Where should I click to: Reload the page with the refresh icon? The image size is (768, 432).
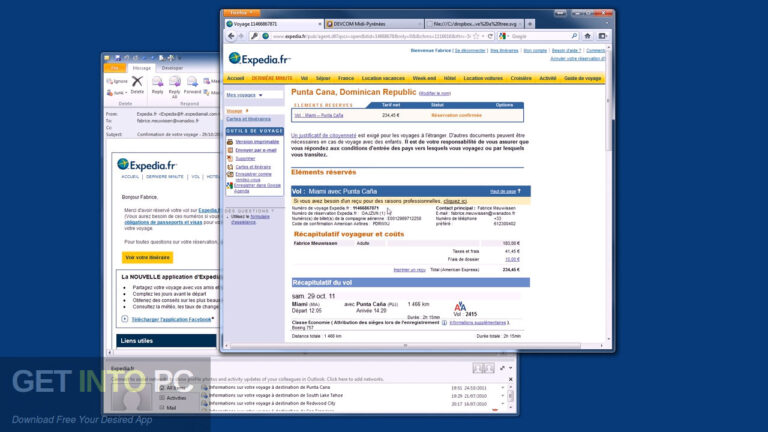tap(490, 36)
